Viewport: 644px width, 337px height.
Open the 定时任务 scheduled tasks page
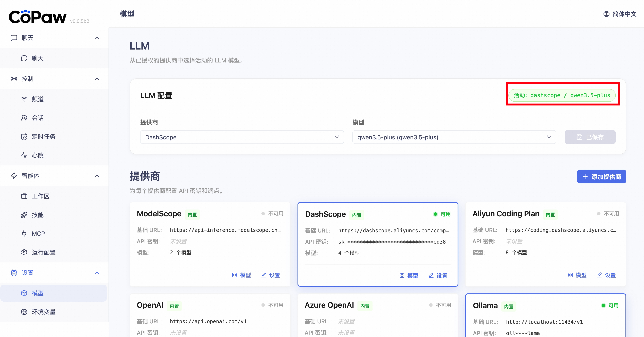point(43,137)
